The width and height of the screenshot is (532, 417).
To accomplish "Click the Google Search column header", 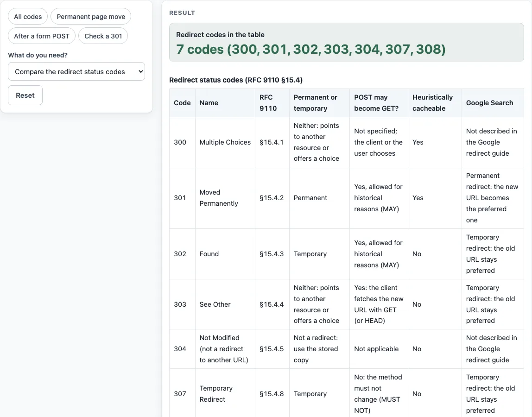I will point(493,103).
